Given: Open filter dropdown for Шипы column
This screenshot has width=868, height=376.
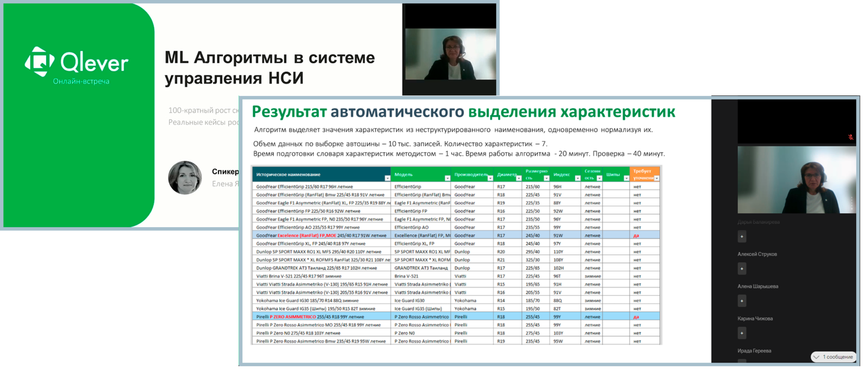Looking at the screenshot, I should (626, 178).
